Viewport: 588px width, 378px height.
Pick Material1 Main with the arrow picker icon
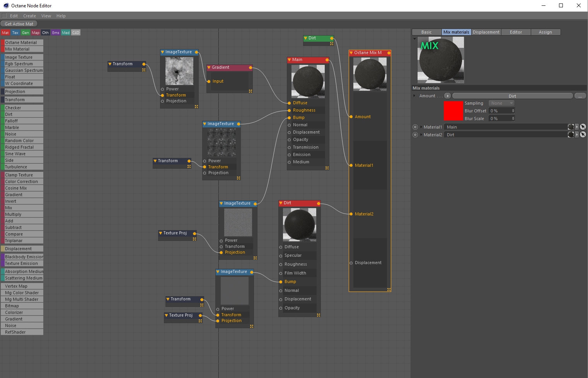point(583,127)
